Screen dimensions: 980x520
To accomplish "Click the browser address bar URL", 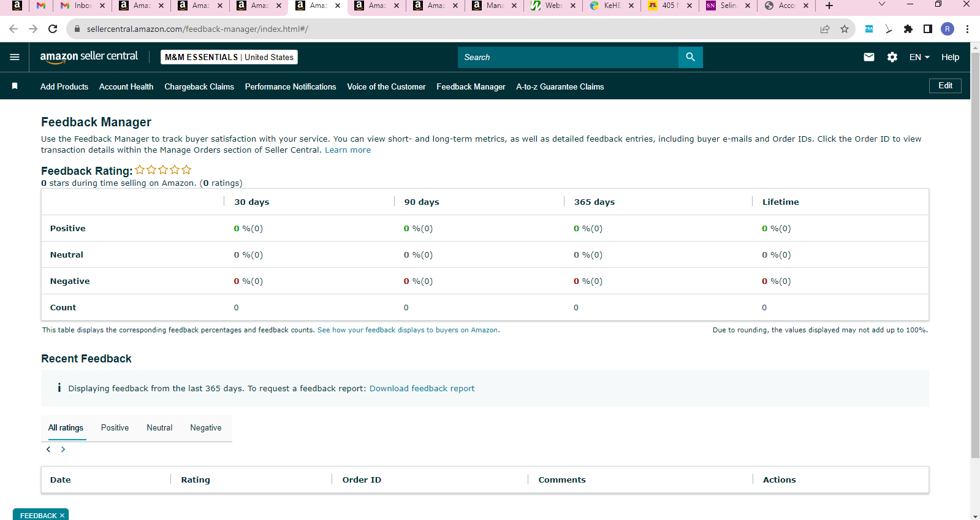I will click(197, 29).
